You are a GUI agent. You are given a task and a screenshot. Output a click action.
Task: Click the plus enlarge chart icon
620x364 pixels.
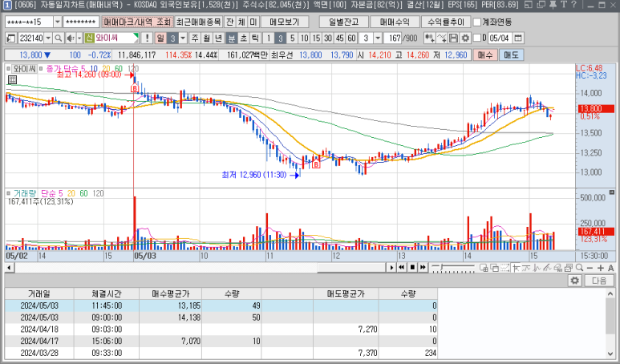[x=601, y=268]
